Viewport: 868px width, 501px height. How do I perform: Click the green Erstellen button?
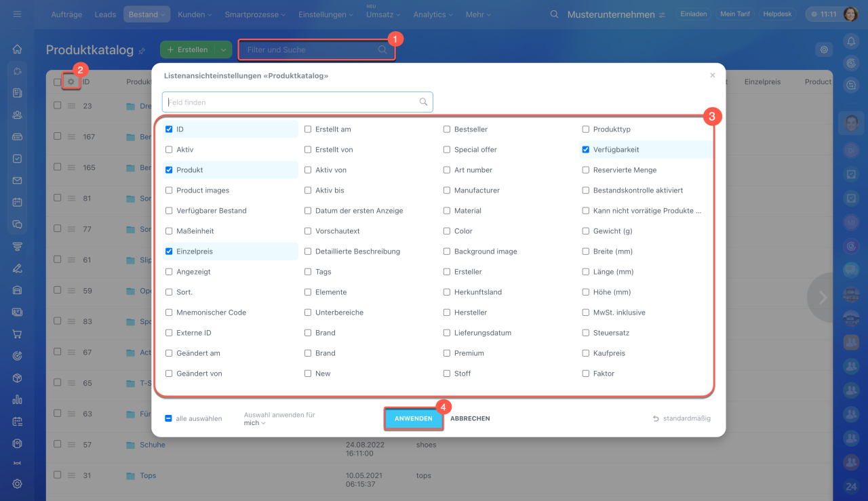187,49
